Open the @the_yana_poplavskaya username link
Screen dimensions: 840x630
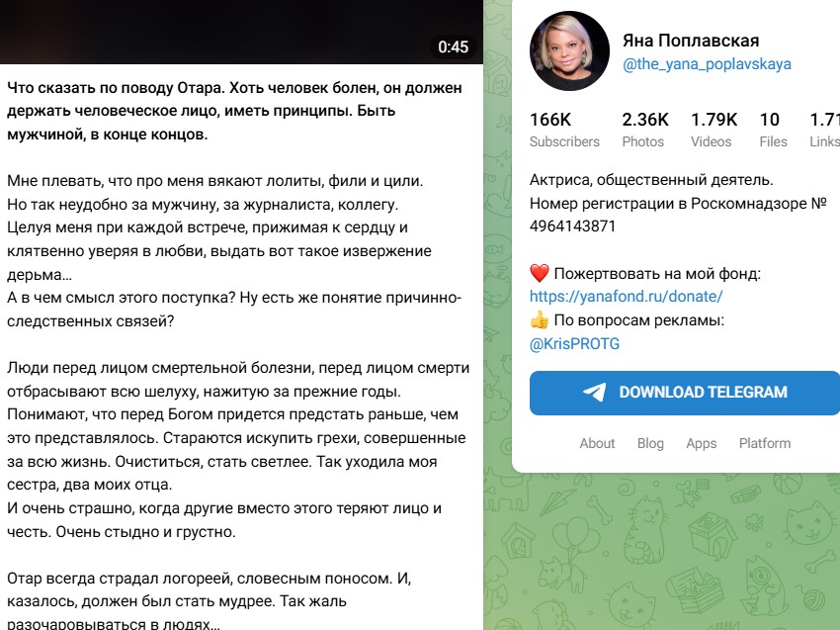point(707,64)
